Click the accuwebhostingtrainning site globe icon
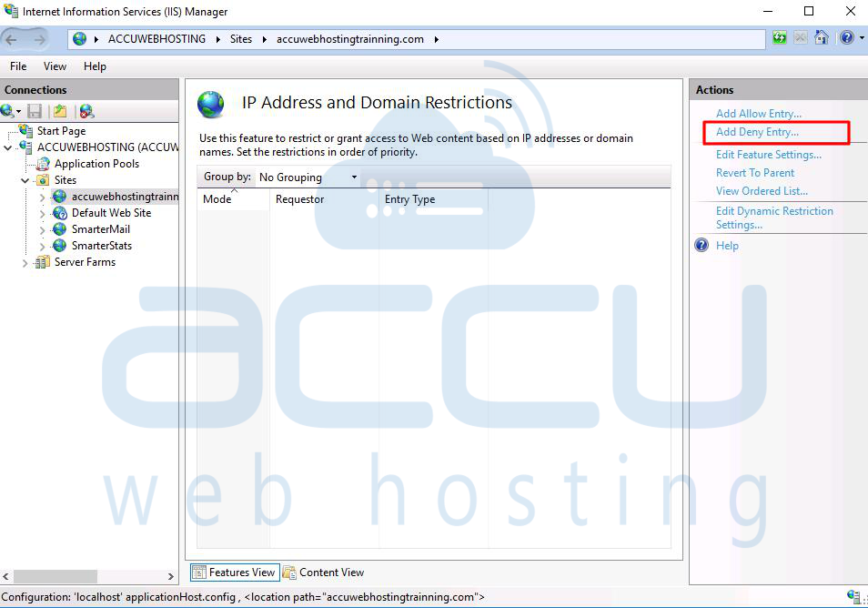 60,197
